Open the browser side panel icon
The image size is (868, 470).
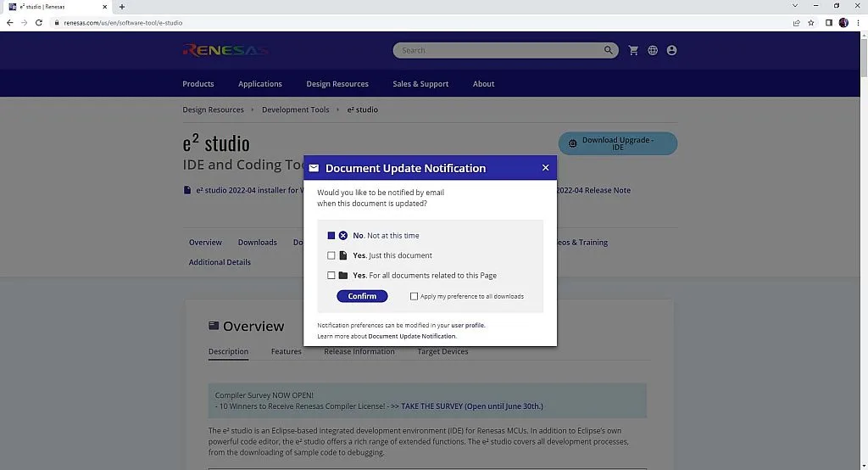pyautogui.click(x=829, y=23)
